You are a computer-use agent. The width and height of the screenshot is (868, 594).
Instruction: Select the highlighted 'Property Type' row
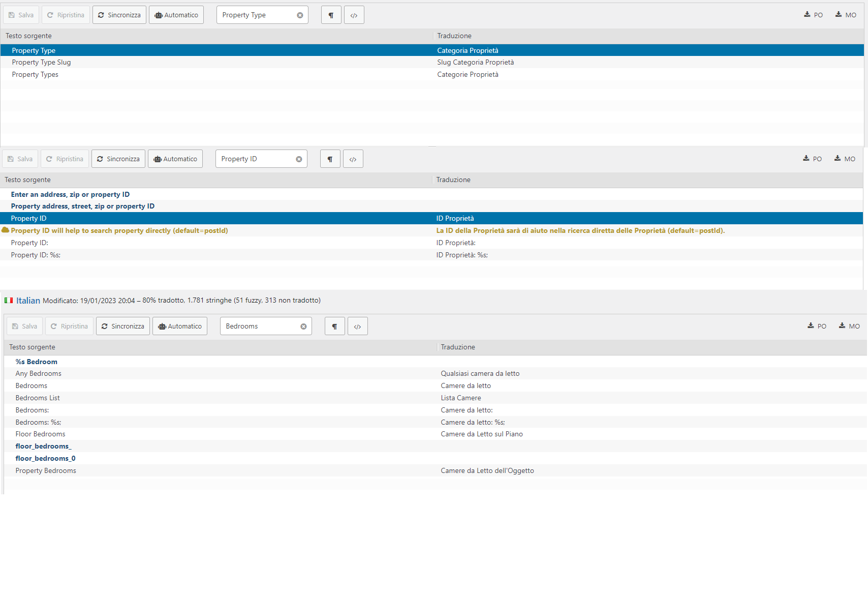[432, 50]
